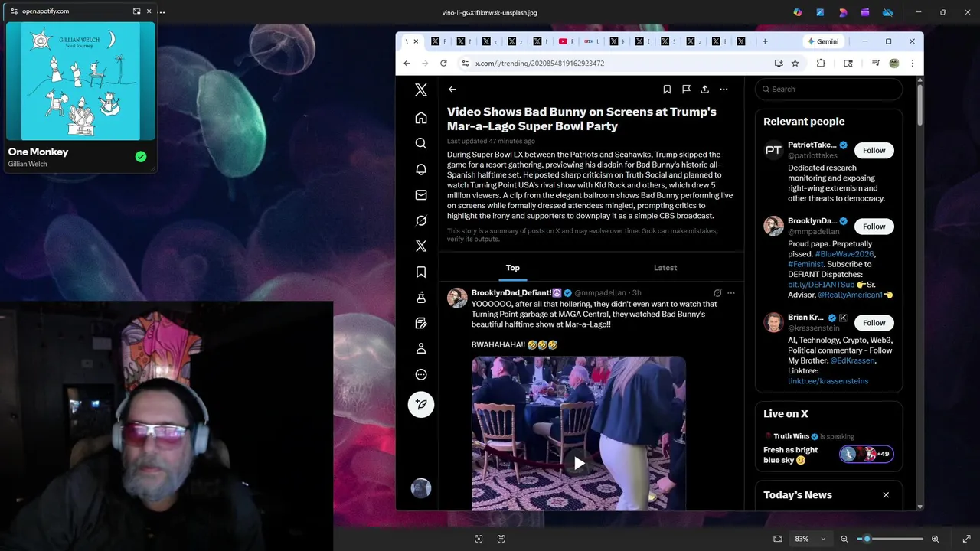Open a new Chrome tab
This screenshot has height=551, width=980.
point(764,41)
